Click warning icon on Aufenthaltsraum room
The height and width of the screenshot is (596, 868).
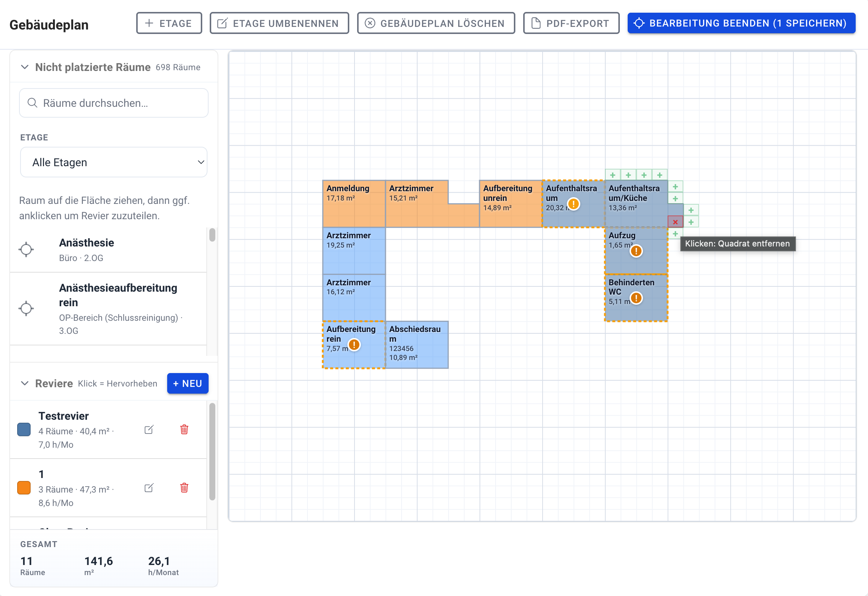tap(573, 204)
